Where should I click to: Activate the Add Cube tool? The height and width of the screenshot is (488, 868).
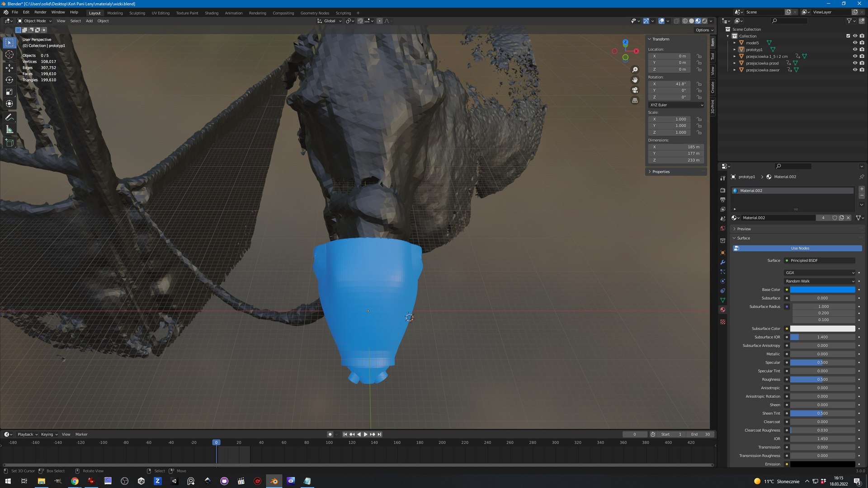(9, 143)
